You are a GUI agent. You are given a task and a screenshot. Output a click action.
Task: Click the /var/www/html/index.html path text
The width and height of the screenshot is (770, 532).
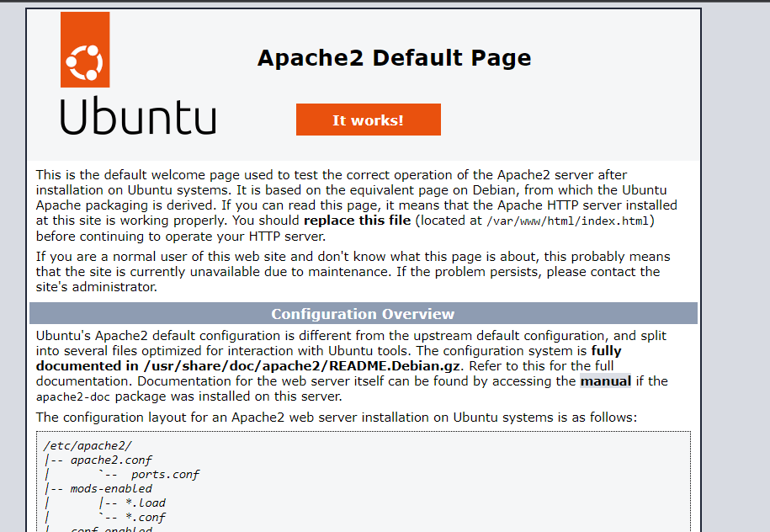(x=568, y=221)
